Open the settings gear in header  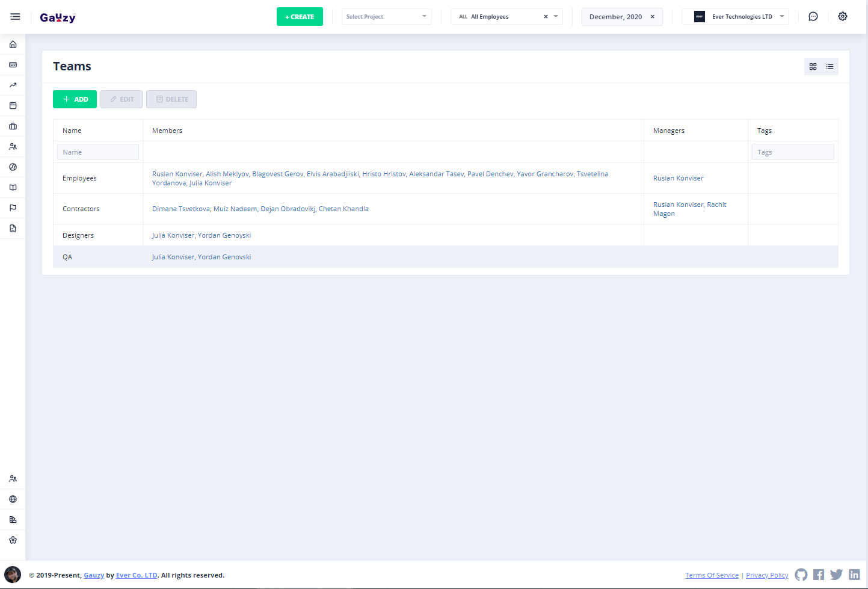point(842,17)
